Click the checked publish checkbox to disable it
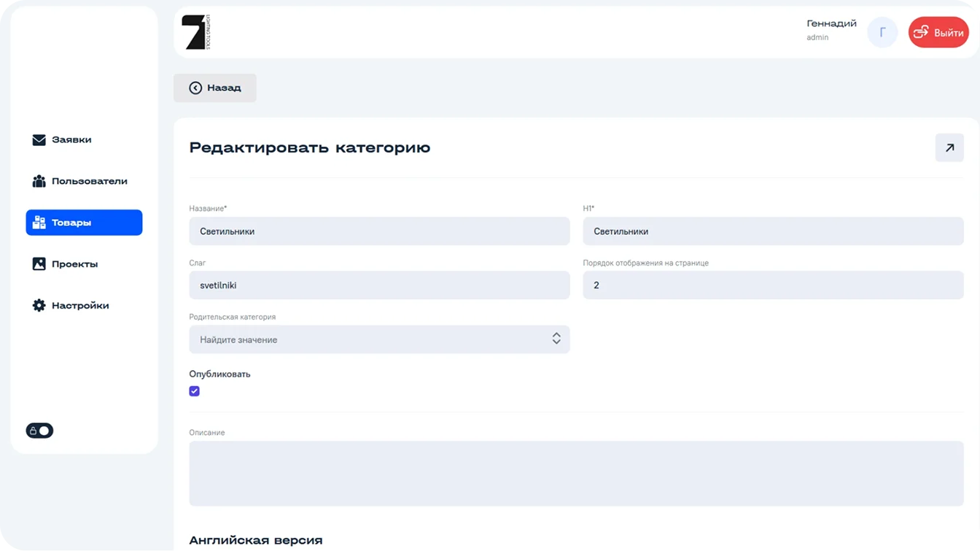980x551 pixels. pos(194,390)
